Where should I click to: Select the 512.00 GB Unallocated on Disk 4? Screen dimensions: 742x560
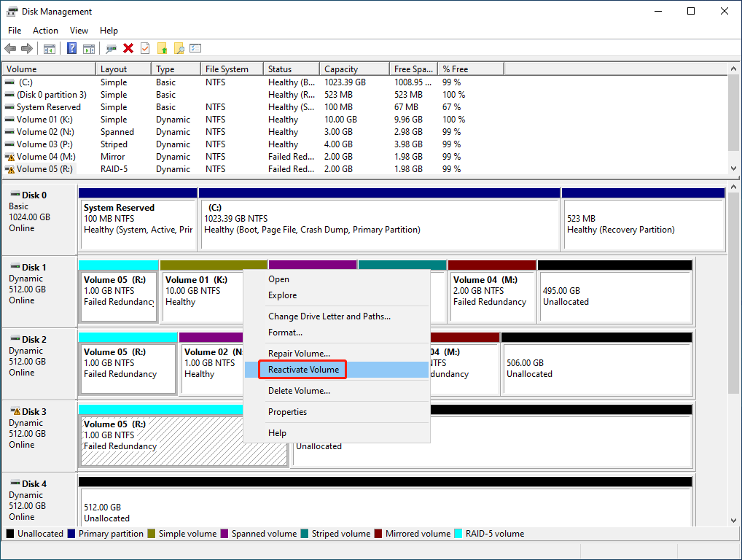386,502
